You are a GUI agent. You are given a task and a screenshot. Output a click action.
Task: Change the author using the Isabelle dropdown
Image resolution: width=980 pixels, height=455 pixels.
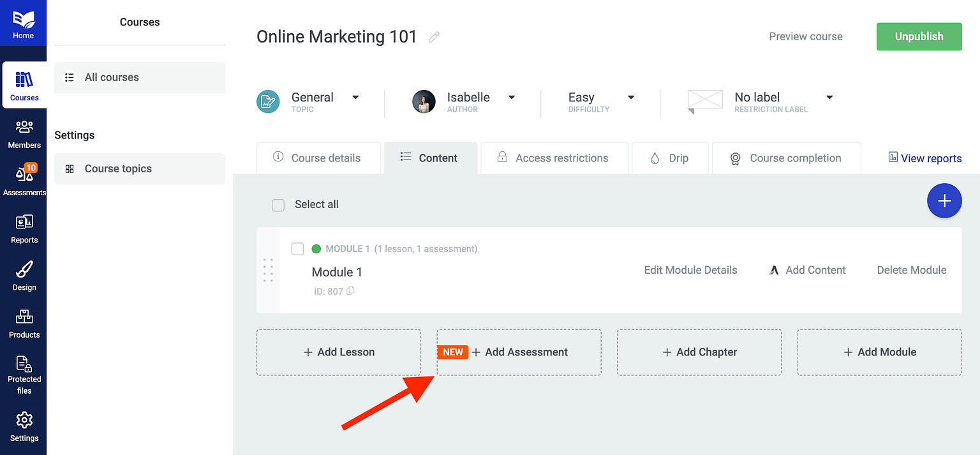(x=511, y=97)
